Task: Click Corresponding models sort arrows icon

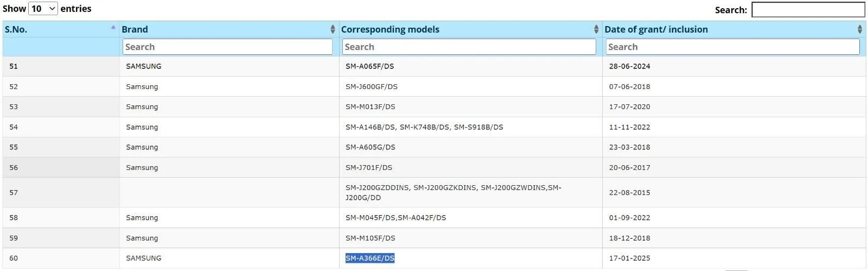Action: [596, 29]
